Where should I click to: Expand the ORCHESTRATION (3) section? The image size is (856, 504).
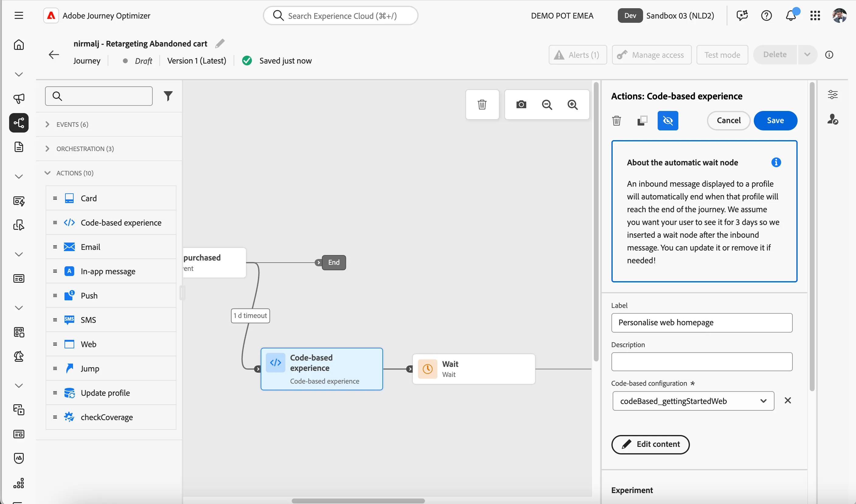click(x=109, y=149)
